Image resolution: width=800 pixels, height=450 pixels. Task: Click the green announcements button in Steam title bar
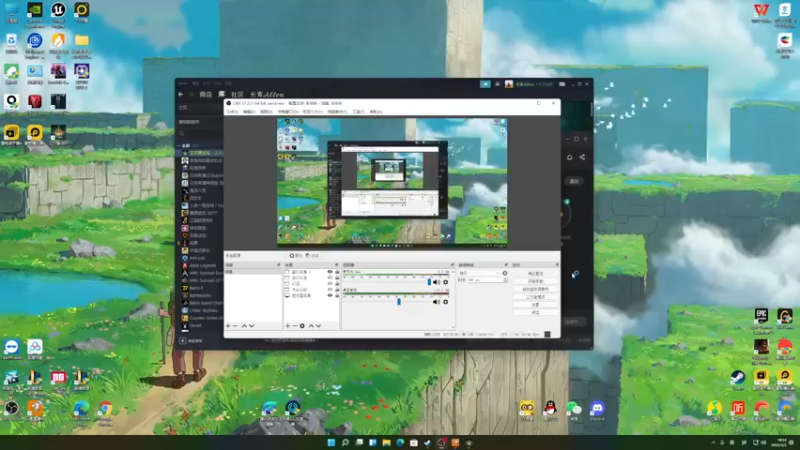[485, 84]
